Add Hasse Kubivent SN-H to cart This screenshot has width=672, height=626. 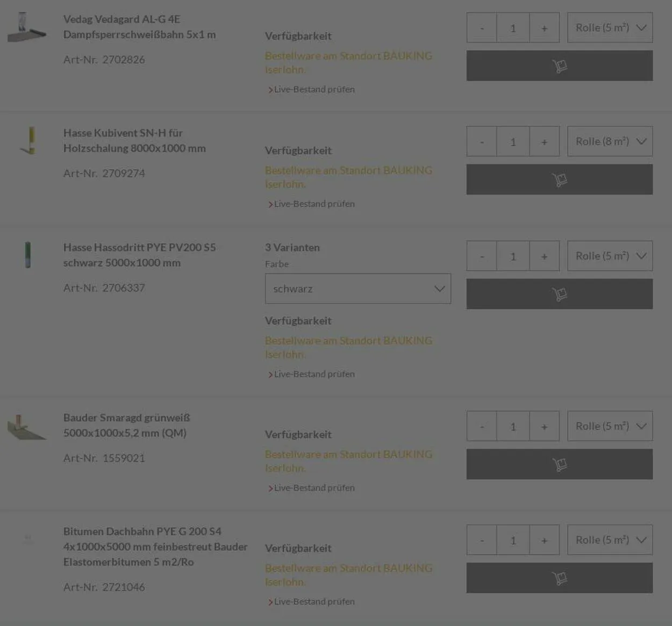(559, 179)
